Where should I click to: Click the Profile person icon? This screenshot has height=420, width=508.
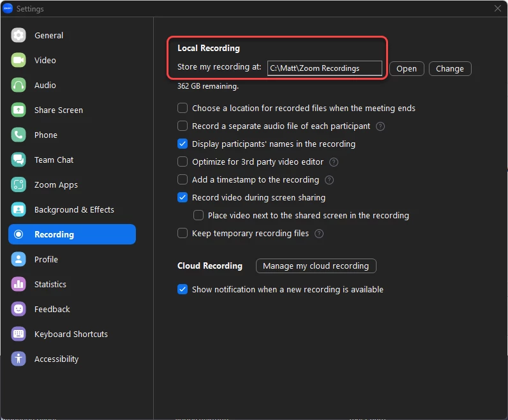(19, 259)
